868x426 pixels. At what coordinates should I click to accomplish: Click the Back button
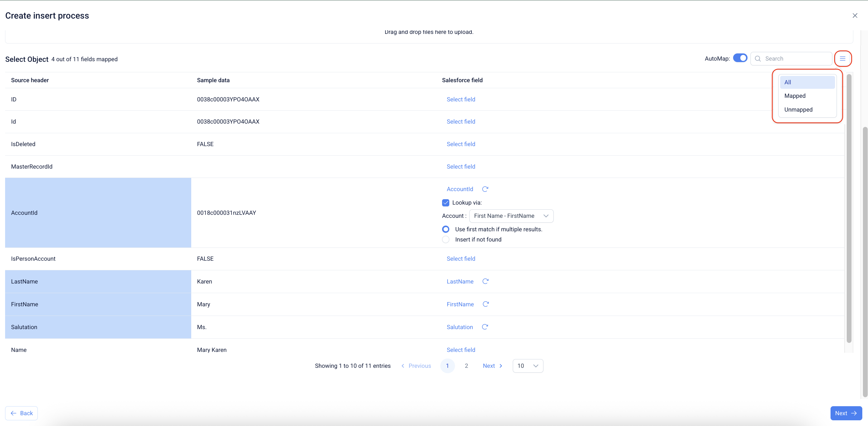pyautogui.click(x=22, y=413)
